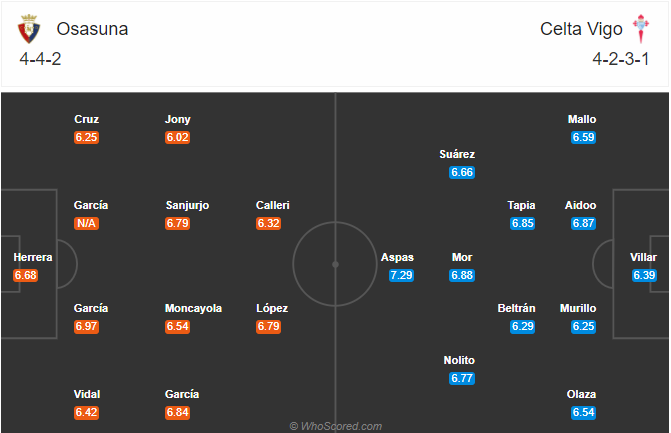Click the Sanjurjo player name
Image resolution: width=671 pixels, height=433 pixels.
pos(187,205)
